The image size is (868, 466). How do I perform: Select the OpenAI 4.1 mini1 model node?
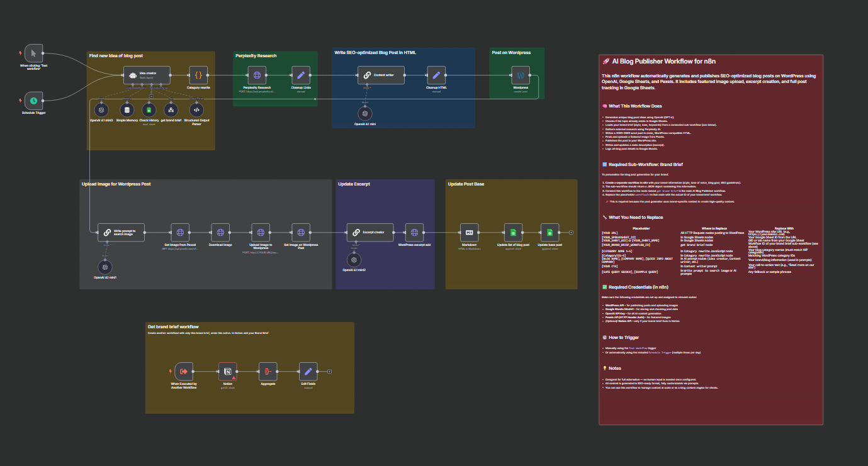point(104,267)
